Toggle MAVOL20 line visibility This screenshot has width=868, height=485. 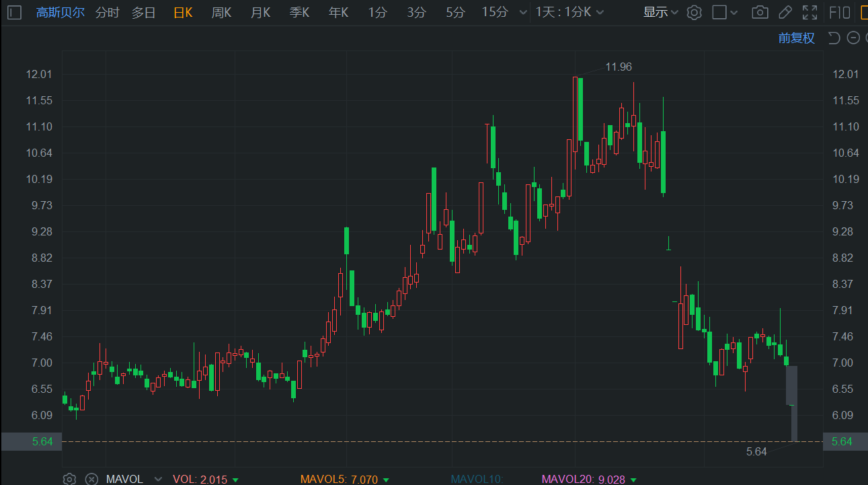pyautogui.click(x=583, y=479)
